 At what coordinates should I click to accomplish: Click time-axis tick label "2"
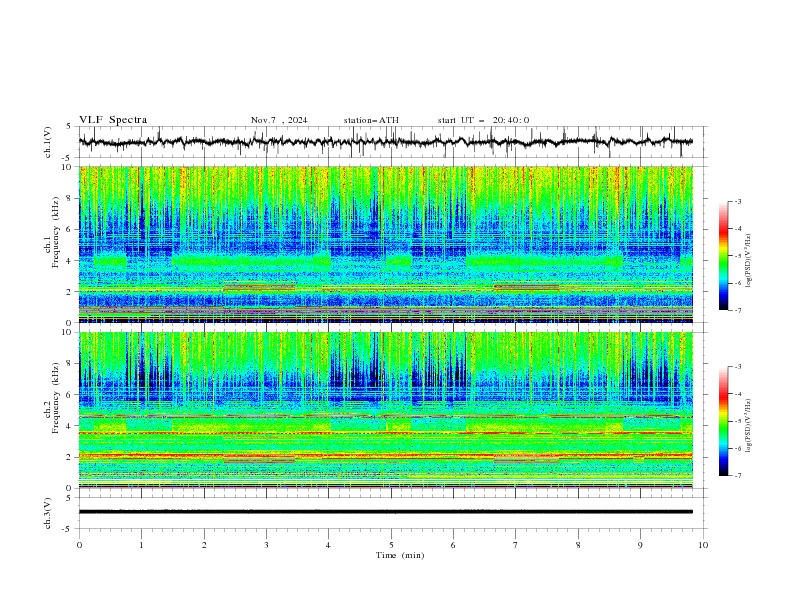205,545
